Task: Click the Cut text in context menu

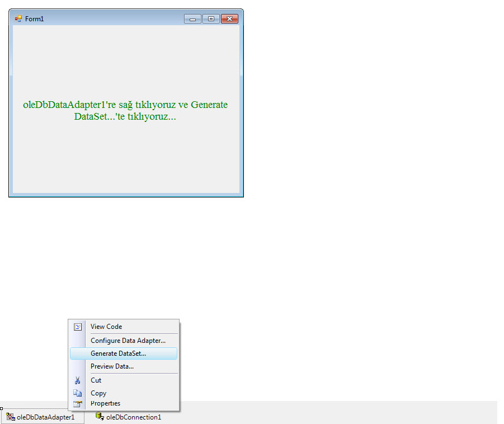Action: coord(96,380)
